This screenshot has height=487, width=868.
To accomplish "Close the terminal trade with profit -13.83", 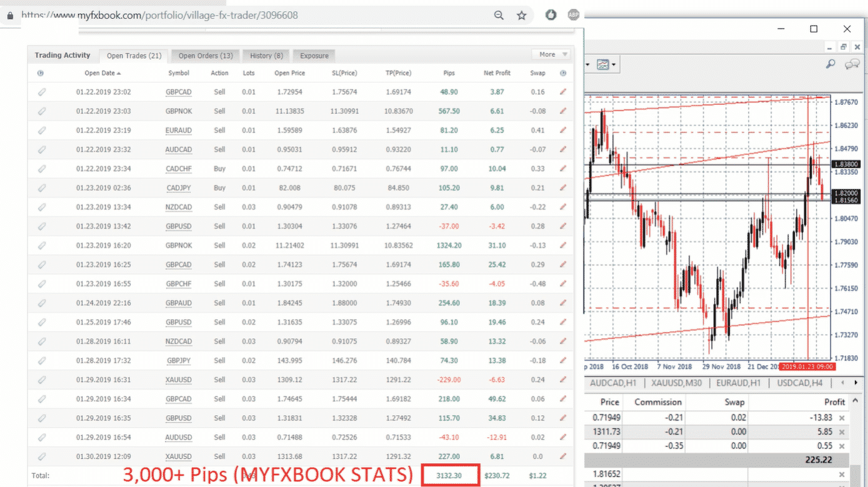I will click(x=842, y=418).
